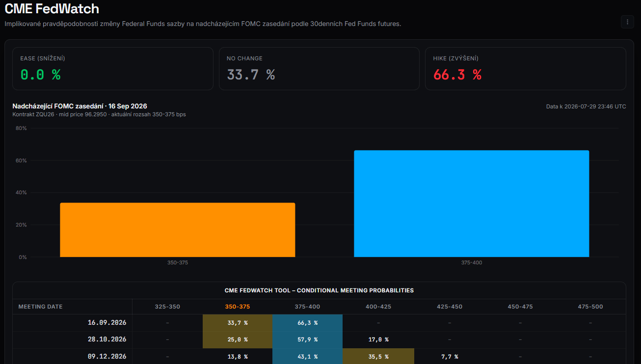The width and height of the screenshot is (641, 364).
Task: Click the 375-400 label under the chart
Action: (x=471, y=263)
